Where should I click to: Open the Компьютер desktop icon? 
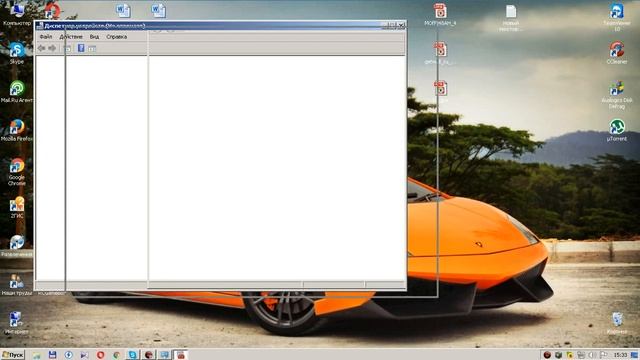(17, 14)
